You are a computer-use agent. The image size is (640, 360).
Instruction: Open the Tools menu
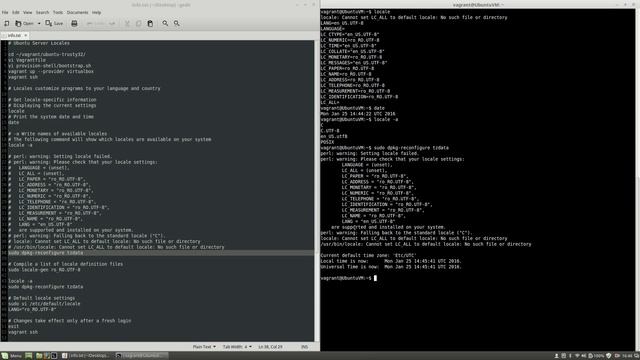click(58, 12)
